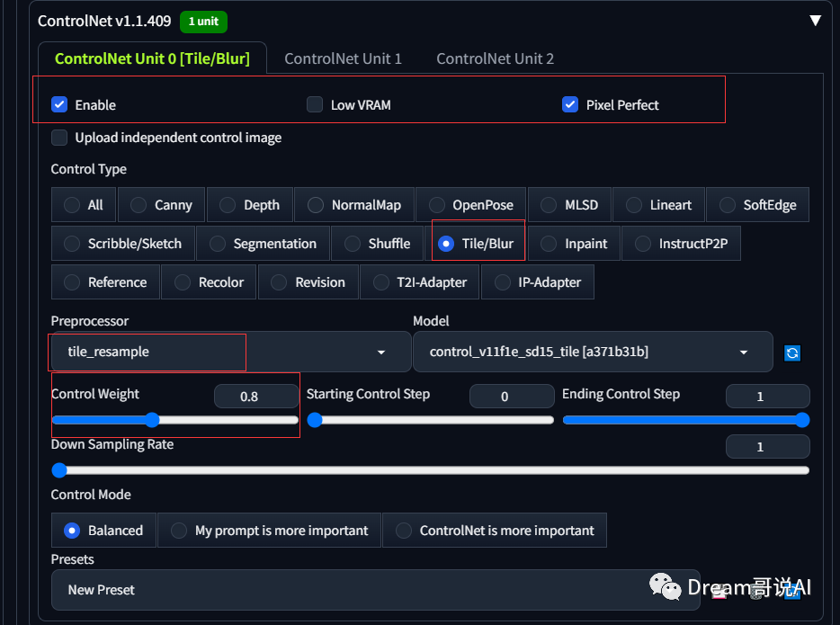Open the Preprocessor dropdown showing tile_resample
Viewport: 840px width, 625px height.
click(x=231, y=352)
